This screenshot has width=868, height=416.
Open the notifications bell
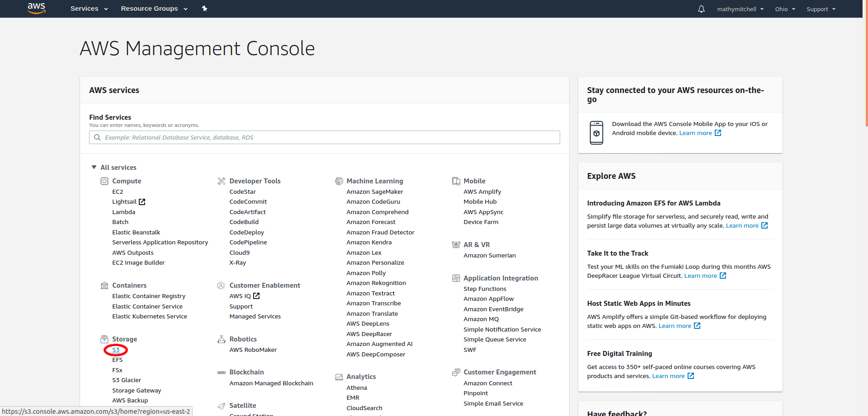(701, 9)
